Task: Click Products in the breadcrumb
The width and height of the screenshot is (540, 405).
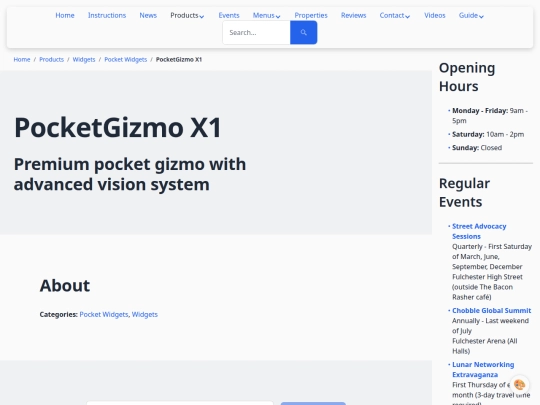Action: coord(51,60)
